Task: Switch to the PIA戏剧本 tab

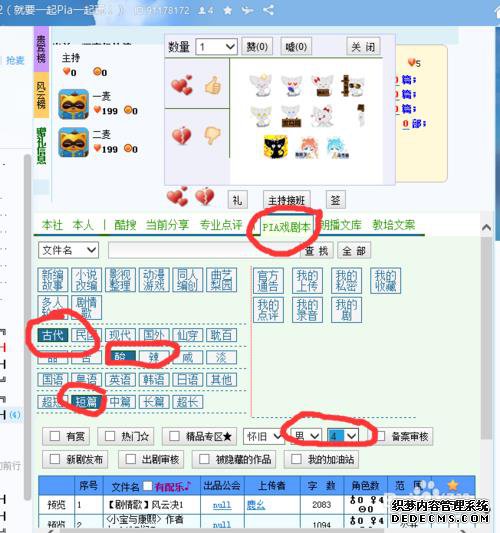Action: 286,227
